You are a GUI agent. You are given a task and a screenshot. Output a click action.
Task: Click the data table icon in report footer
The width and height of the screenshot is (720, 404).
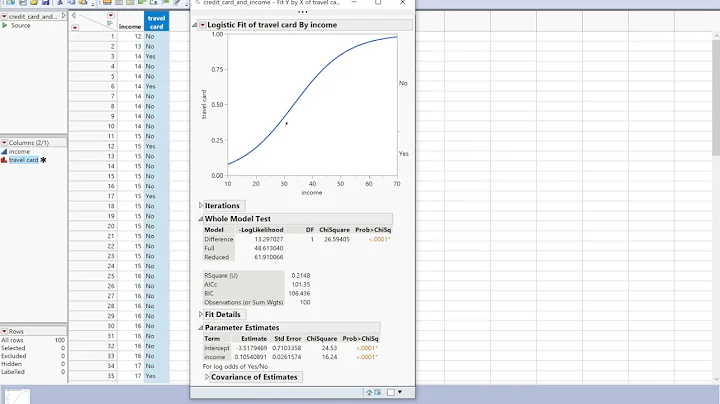click(377, 392)
